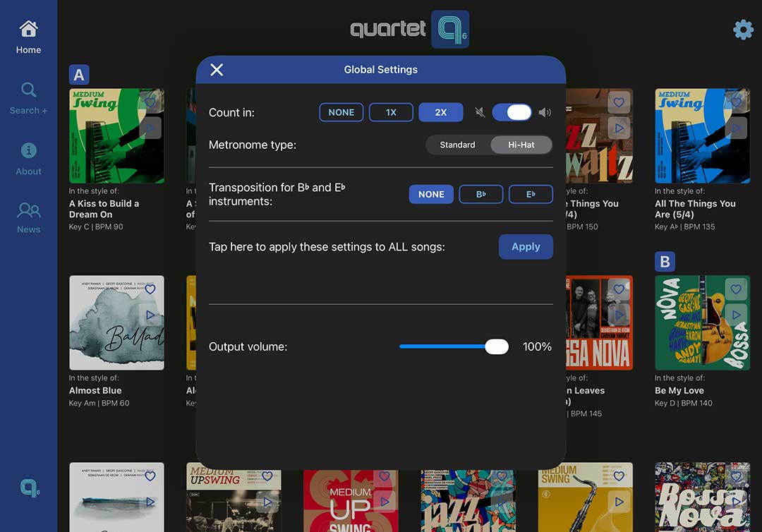
Task: Jump to section letter B
Action: 665,262
